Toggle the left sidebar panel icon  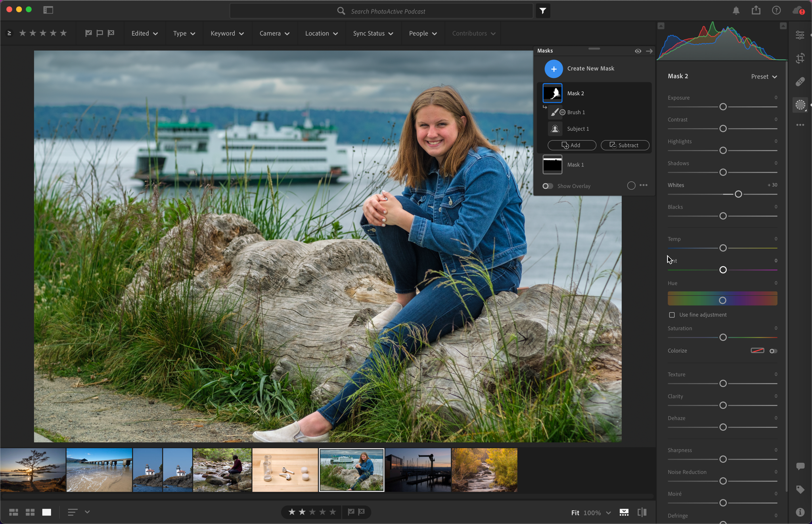pos(48,10)
